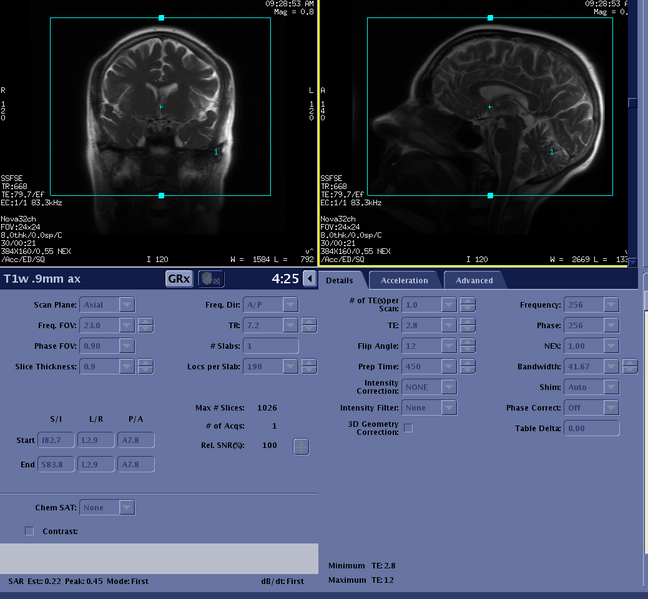Click the center crosshair on the coronal image
The width and height of the screenshot is (648, 599).
[161, 107]
